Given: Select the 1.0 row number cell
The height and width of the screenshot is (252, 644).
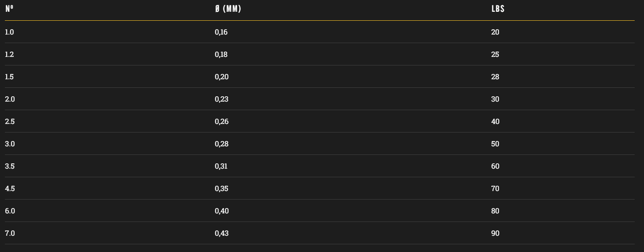Looking at the screenshot, I should click(9, 32).
